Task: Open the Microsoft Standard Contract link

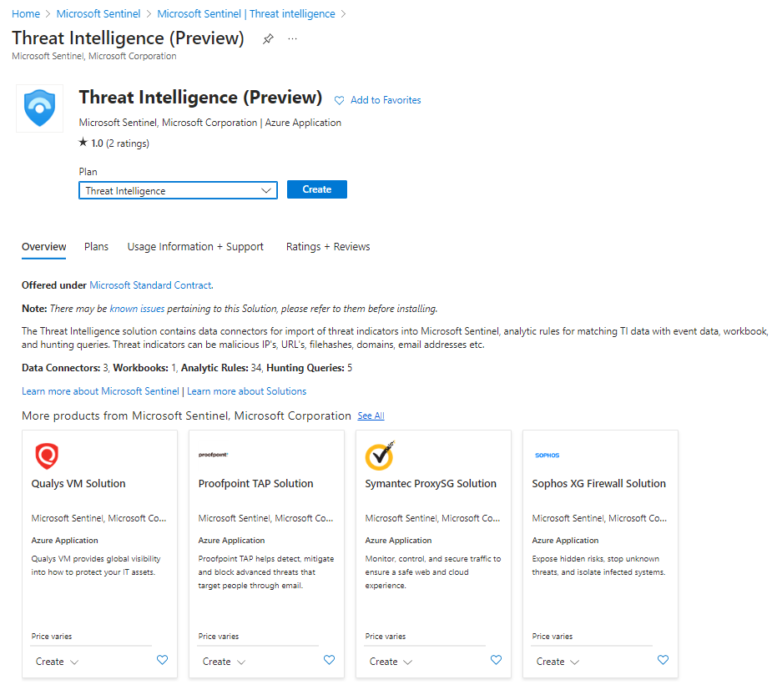Action: click(150, 285)
